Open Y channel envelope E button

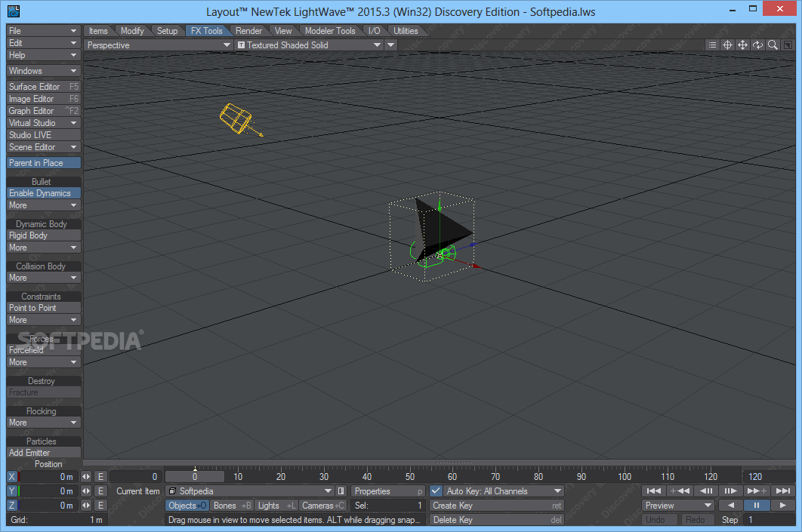point(100,490)
